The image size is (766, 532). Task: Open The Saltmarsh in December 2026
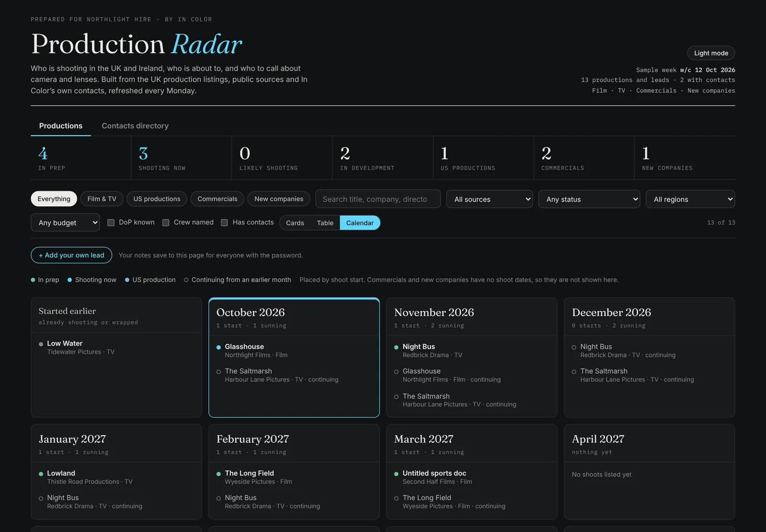(649, 375)
